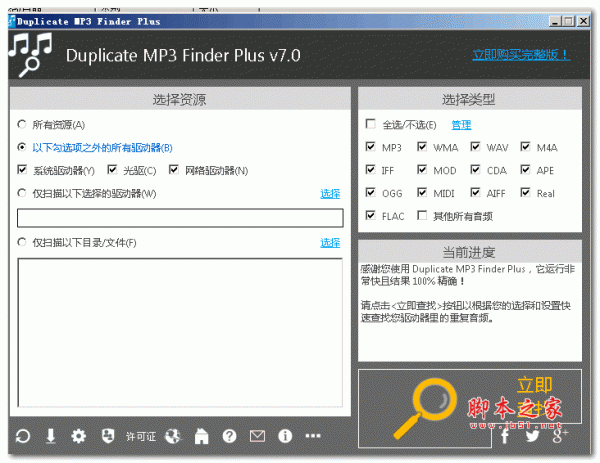Screen dimensions: 600x463
Task: Click the envelope email icon
Action: click(x=257, y=436)
